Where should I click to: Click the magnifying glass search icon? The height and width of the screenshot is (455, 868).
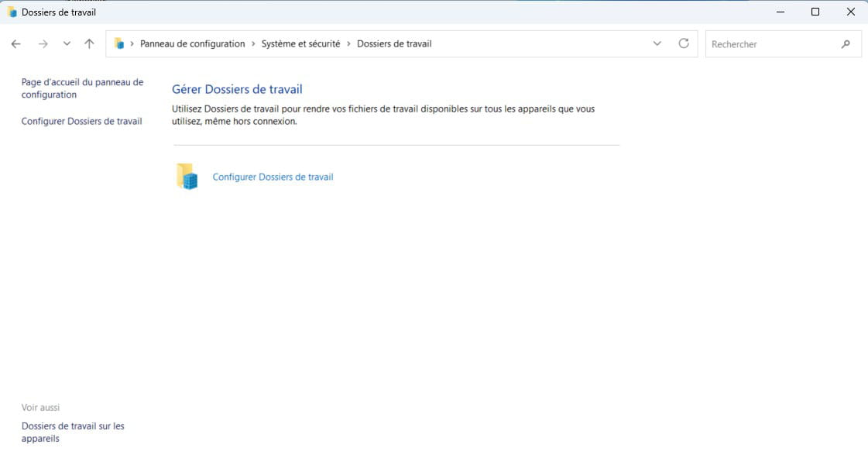846,44
